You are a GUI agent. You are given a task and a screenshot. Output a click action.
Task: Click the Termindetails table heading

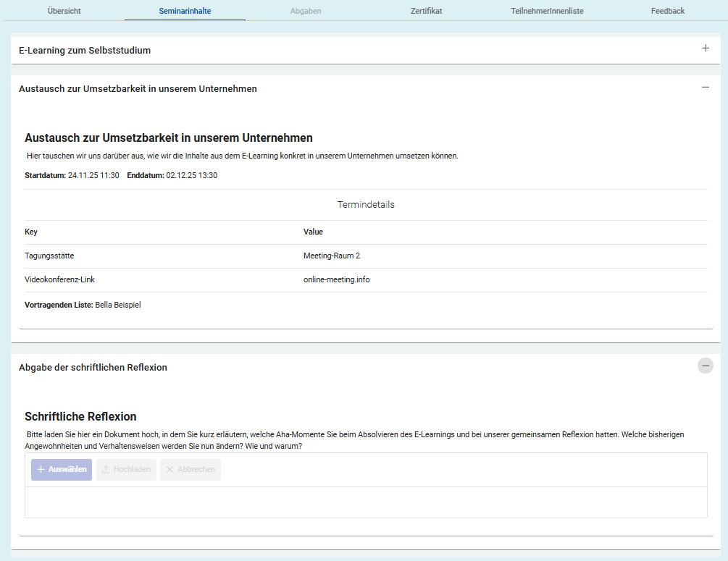pos(366,205)
